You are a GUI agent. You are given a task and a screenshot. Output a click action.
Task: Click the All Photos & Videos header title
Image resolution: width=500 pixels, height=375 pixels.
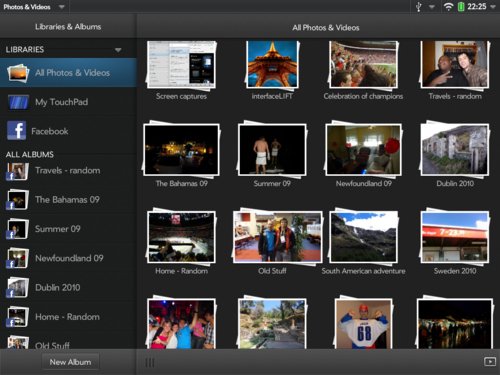326,28
